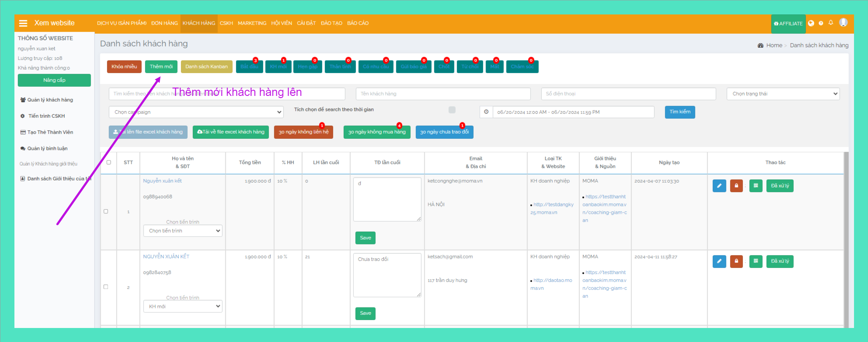Click lock icon for second customer row
Viewport: 868px width, 342px height.
coord(736,261)
